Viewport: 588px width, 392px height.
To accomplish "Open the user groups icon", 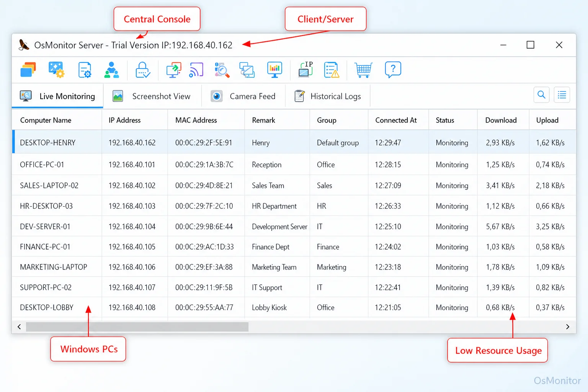I will (112, 70).
